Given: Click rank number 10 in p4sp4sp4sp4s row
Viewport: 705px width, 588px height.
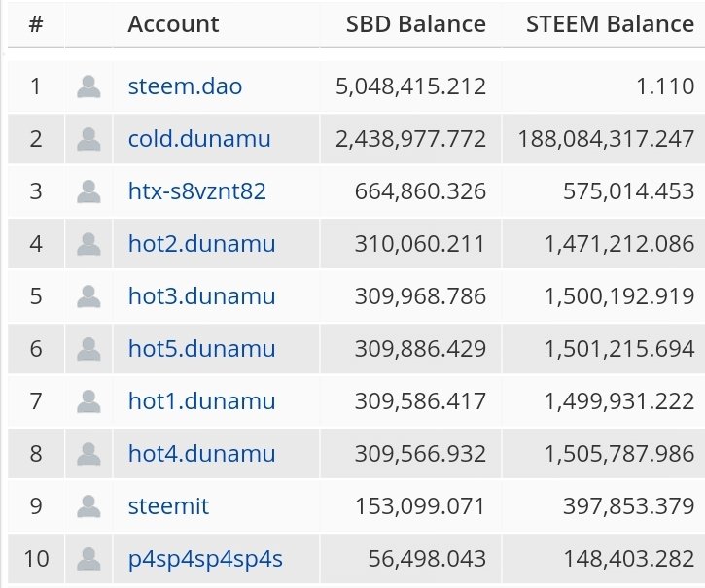Looking at the screenshot, I should pyautogui.click(x=36, y=559).
